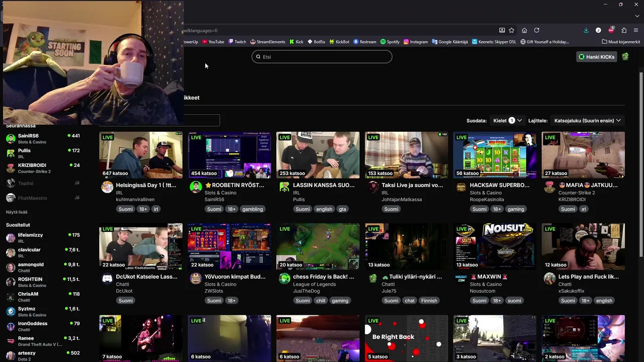644x362 pixels.
Task: Open the KRIZIBROIDI channel in the followed list
Action: tap(43, 168)
